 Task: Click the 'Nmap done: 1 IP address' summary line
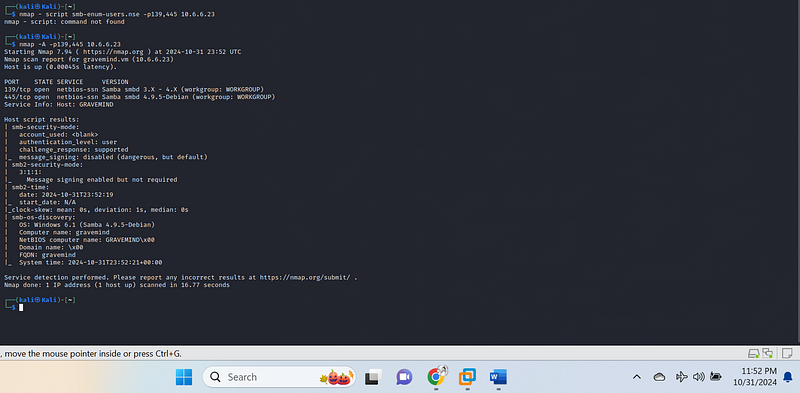point(117,285)
